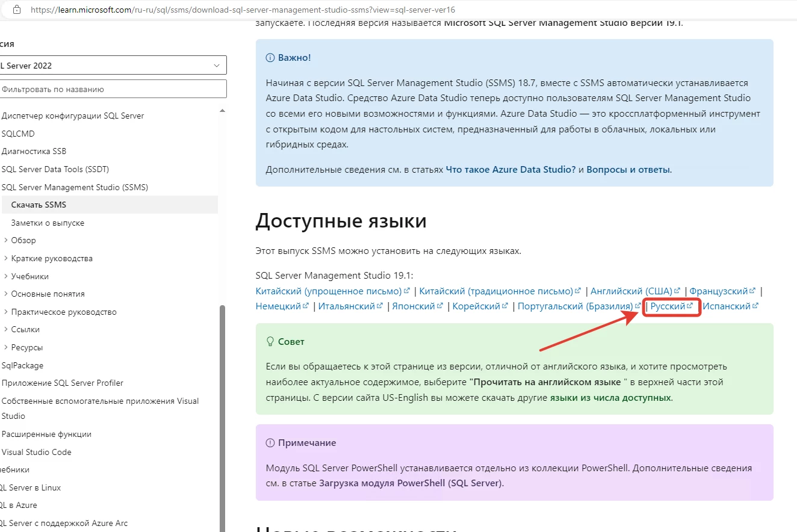
Task: Open Скачать SSMS sidebar item
Action: (39, 205)
